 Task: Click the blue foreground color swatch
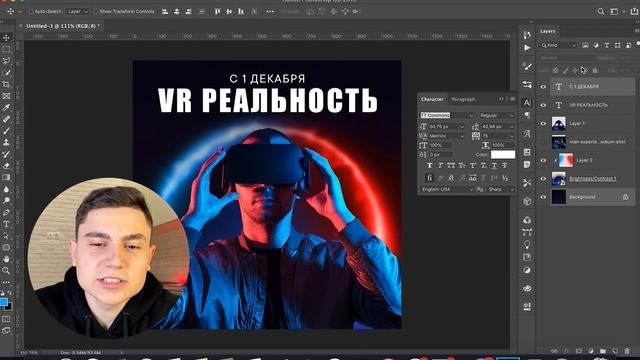click(3, 302)
